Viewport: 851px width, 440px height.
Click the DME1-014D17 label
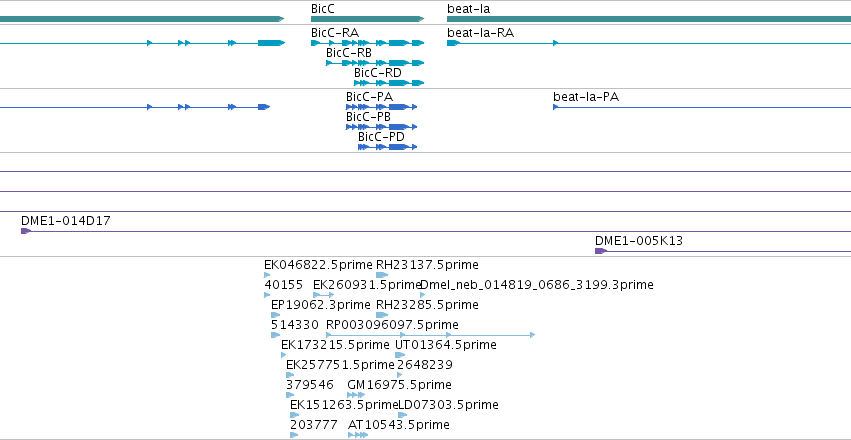click(x=66, y=221)
